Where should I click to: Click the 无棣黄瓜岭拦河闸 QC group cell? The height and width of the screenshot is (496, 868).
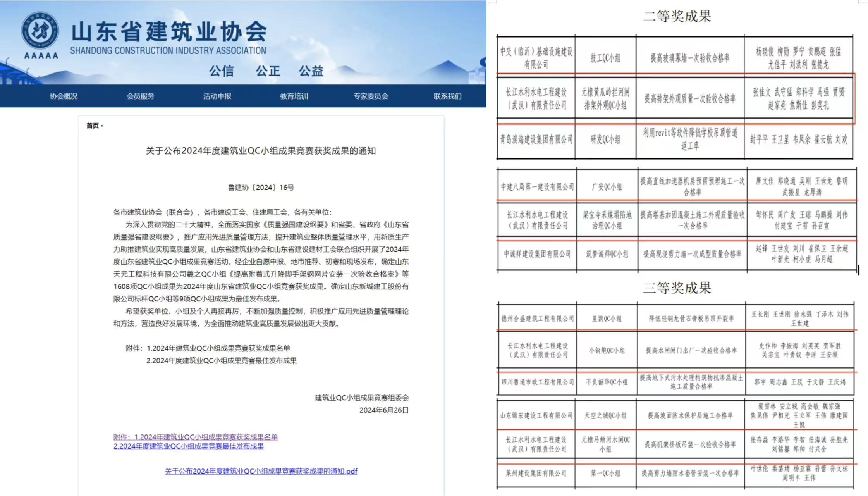(605, 98)
